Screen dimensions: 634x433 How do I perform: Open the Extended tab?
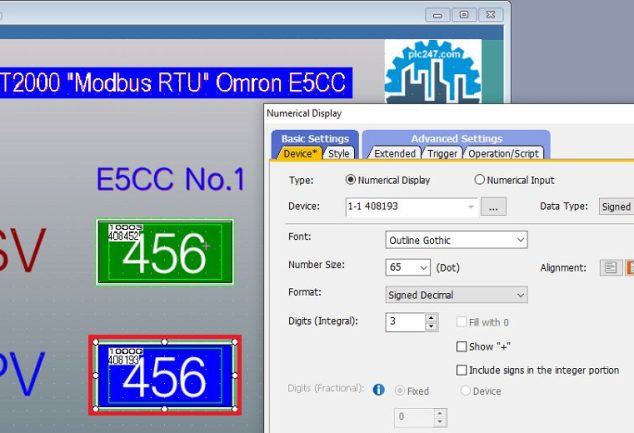395,154
